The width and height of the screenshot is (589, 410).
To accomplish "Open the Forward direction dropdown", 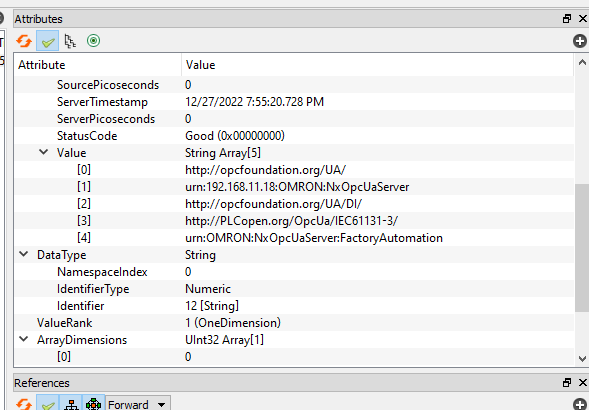I will (x=138, y=404).
